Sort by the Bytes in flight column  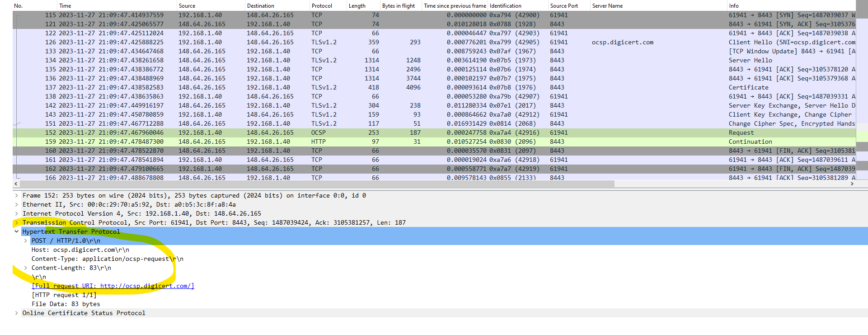tap(398, 6)
